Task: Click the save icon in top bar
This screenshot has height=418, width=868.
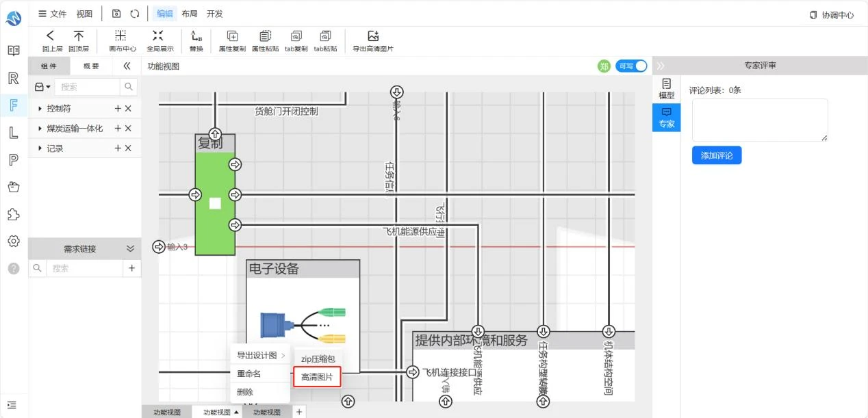Action: (x=116, y=14)
